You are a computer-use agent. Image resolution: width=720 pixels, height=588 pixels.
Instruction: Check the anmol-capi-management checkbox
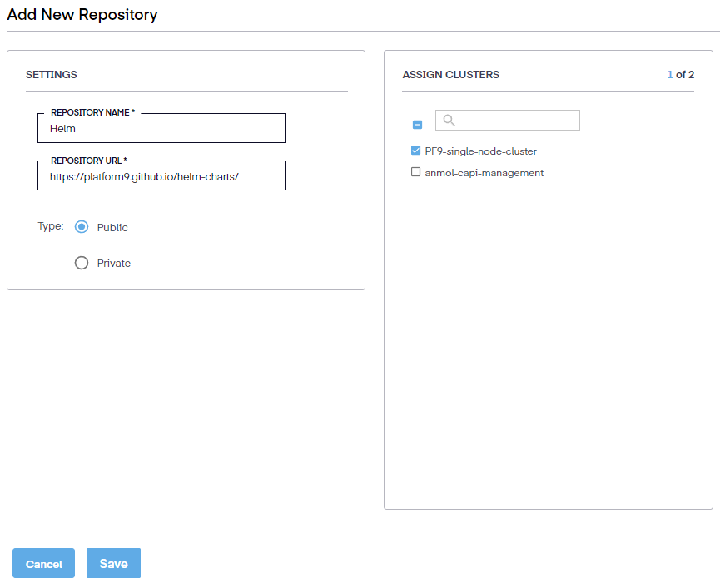tap(416, 173)
